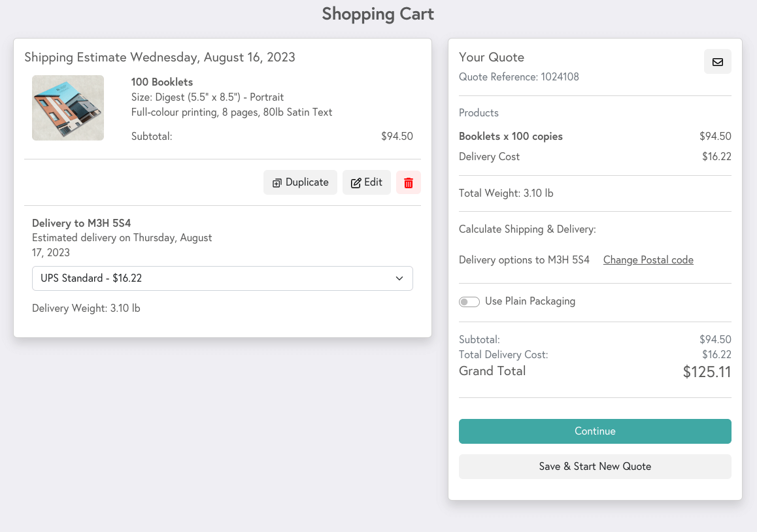757x532 pixels.
Task: Click the Grand Total amount $125.11
Action: pos(706,373)
